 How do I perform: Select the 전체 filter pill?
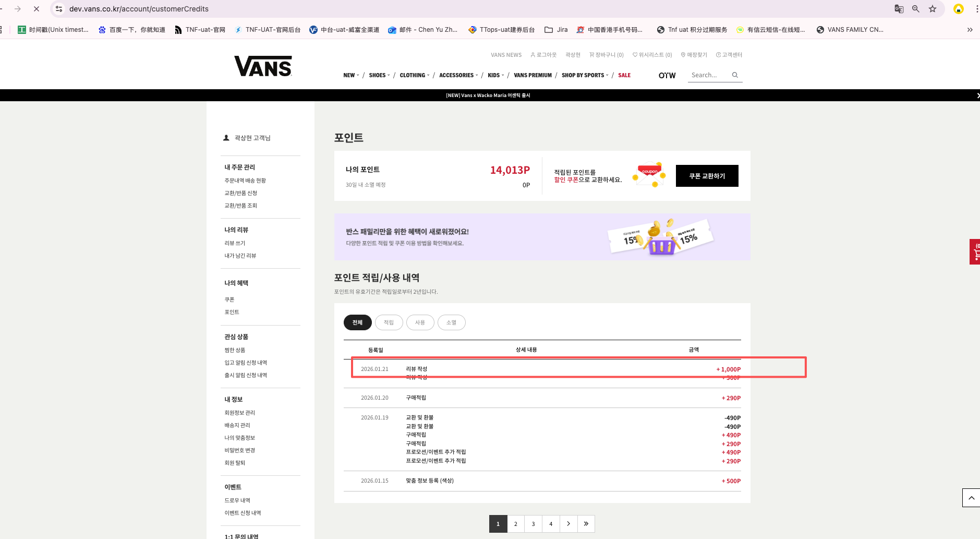(357, 322)
